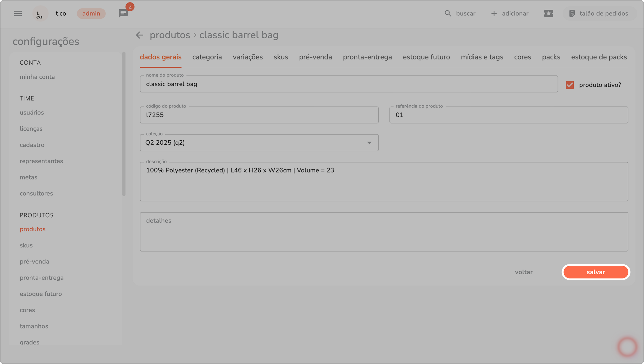Click the search magnifier icon

[448, 13]
